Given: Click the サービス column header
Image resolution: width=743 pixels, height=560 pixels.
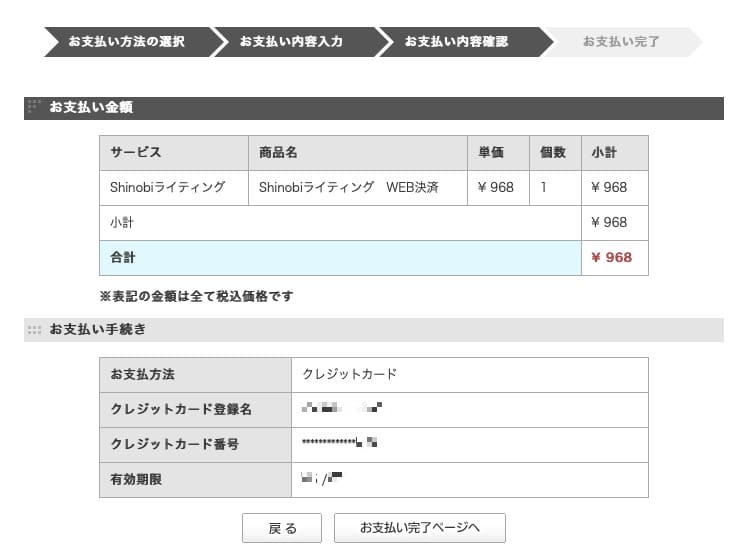Looking at the screenshot, I should pos(136,153).
